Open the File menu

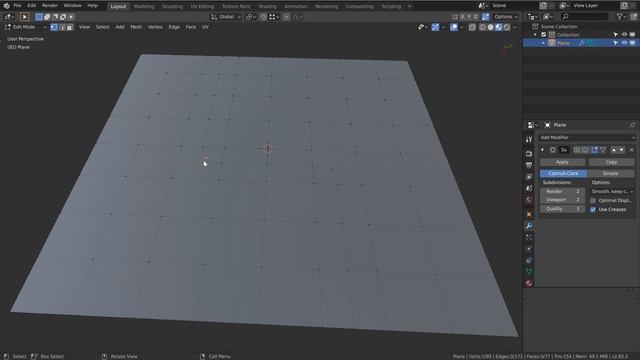(17, 6)
